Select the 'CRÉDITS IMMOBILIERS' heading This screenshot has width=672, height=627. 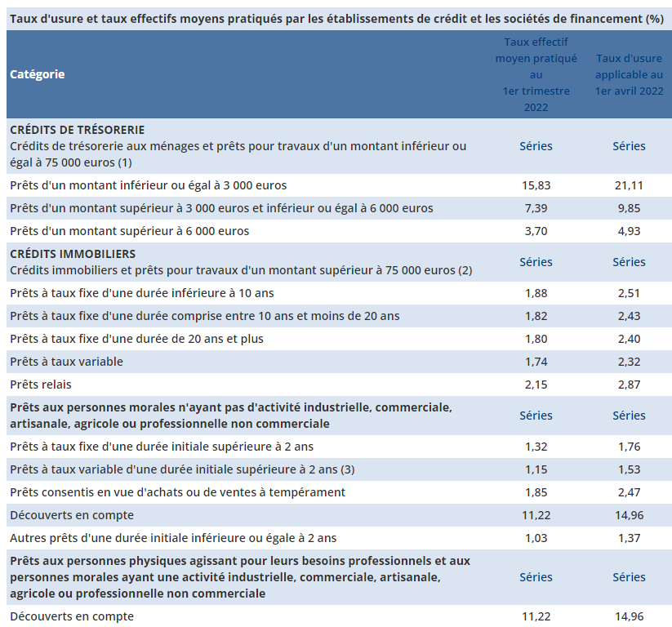[x=73, y=254]
